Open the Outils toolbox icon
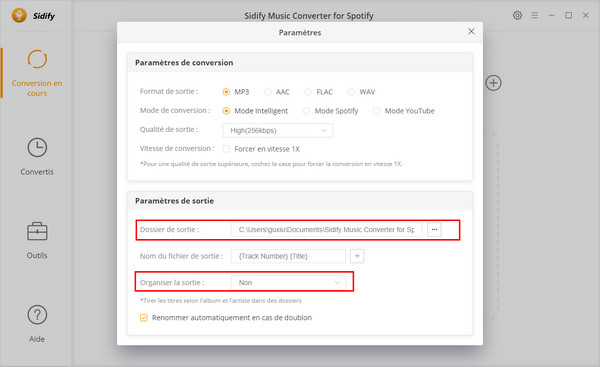Screen dimensions: 600x367 pyautogui.click(x=37, y=231)
